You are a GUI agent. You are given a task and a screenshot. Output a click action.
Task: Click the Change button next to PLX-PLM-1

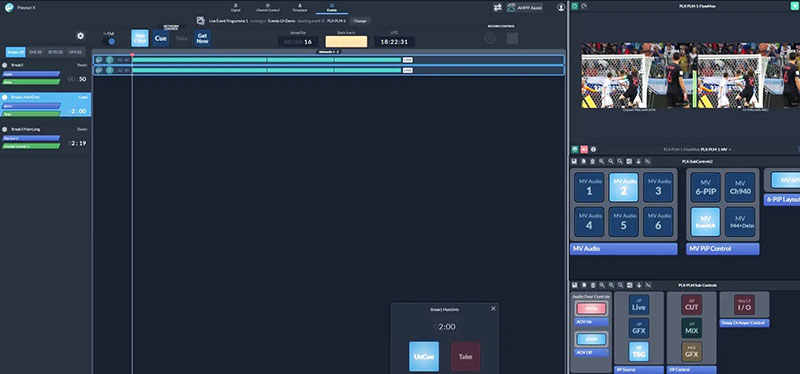(360, 21)
